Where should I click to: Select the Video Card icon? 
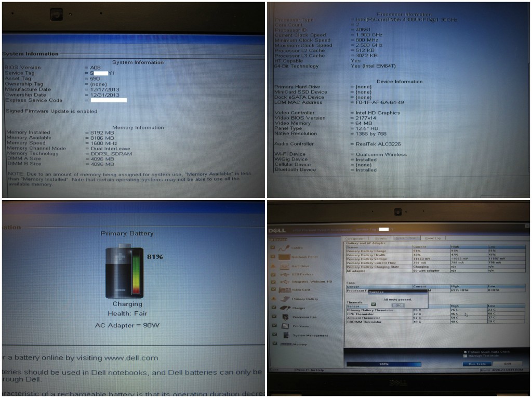click(x=285, y=290)
